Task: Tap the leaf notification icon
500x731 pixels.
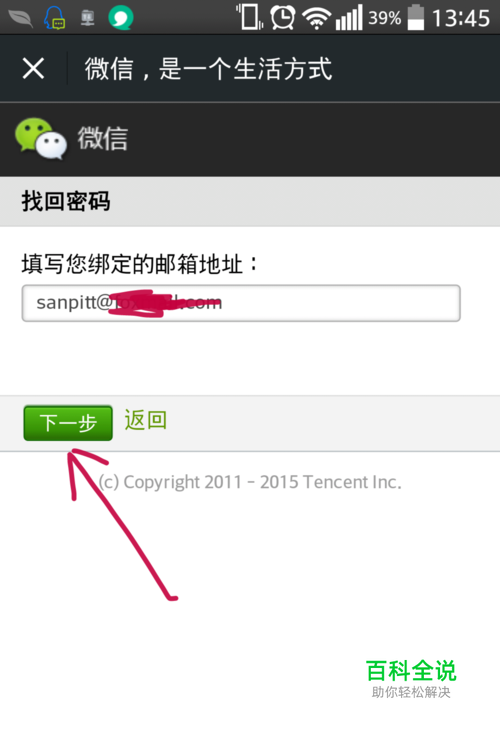Action: tap(21, 18)
